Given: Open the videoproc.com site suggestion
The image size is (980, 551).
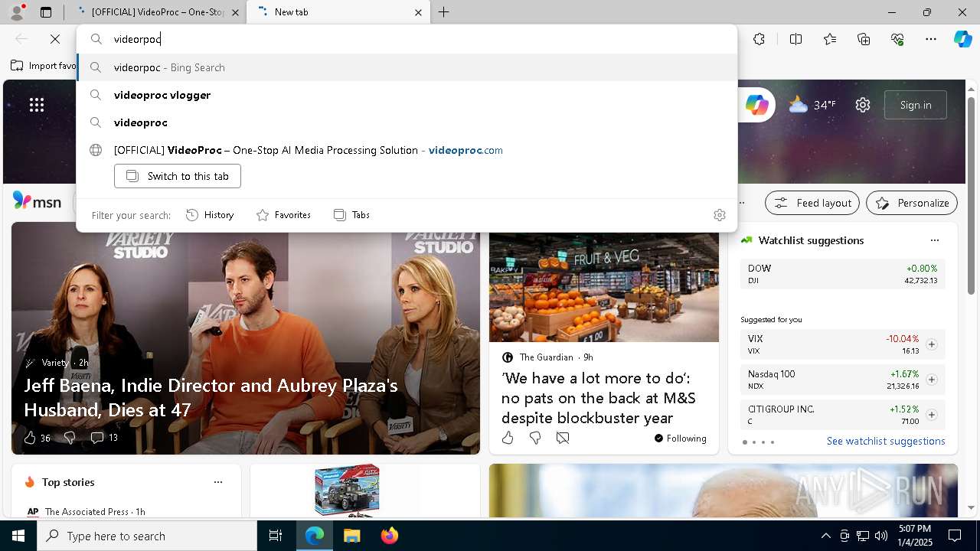Looking at the screenshot, I should 407,150.
